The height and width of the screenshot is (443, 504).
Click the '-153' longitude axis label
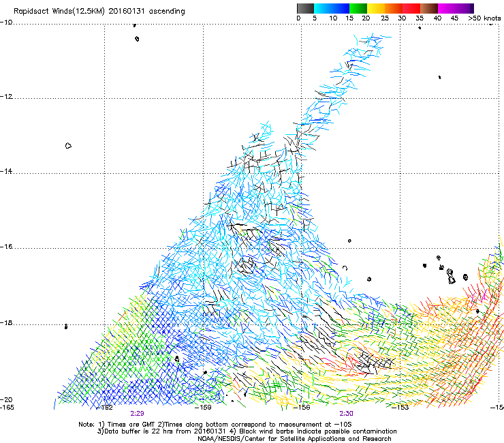(400, 408)
